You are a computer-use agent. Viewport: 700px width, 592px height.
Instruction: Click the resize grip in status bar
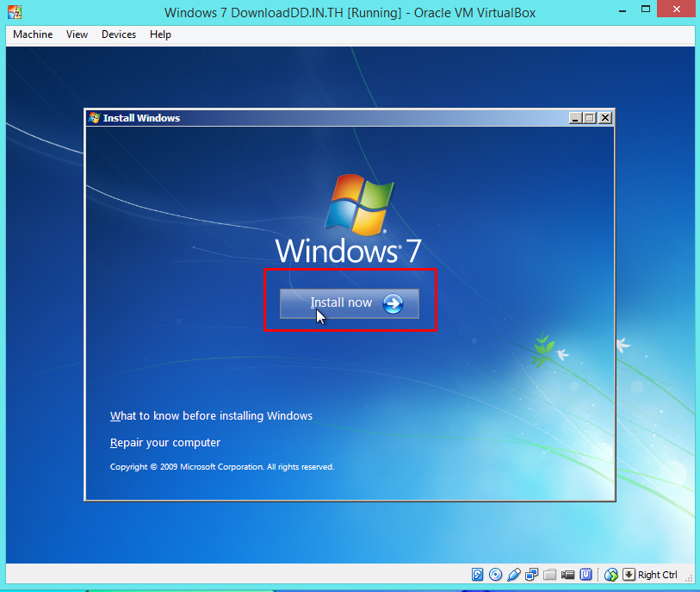(x=690, y=578)
